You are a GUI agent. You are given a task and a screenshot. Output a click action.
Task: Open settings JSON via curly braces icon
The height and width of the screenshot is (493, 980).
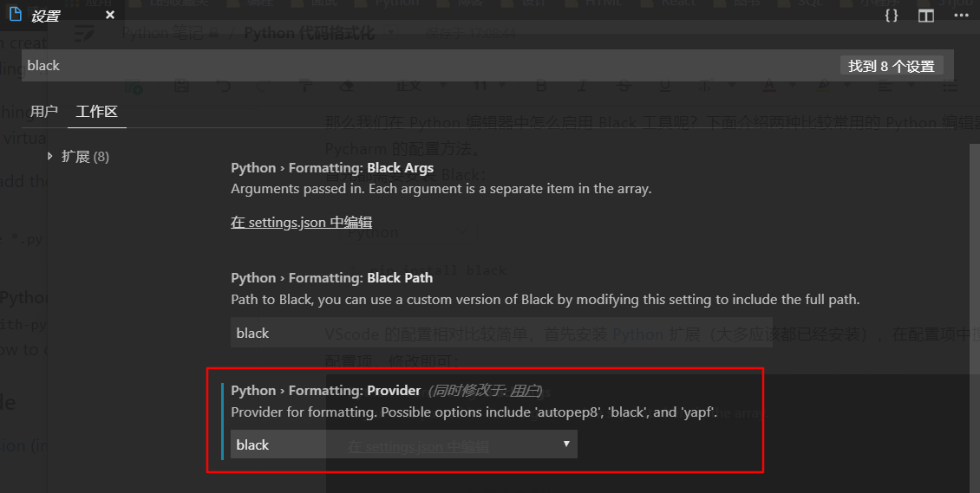(892, 15)
